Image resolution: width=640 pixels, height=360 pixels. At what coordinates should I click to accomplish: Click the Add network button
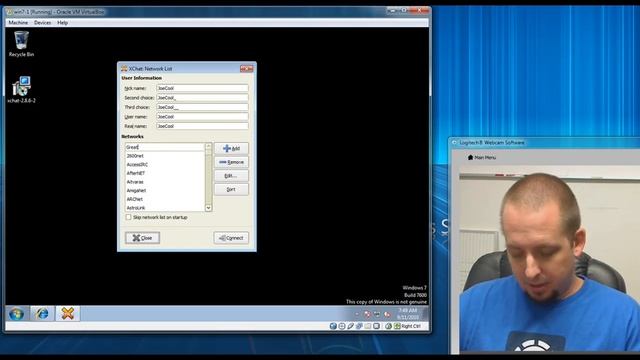(231, 148)
